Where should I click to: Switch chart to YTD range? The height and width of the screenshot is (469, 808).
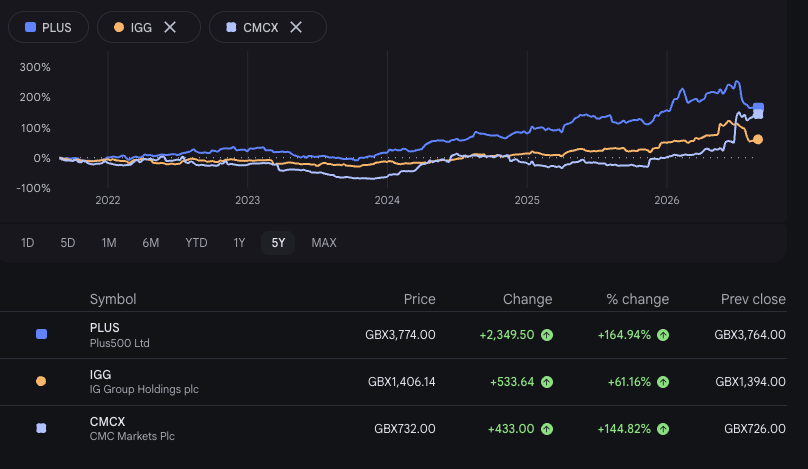pos(196,243)
